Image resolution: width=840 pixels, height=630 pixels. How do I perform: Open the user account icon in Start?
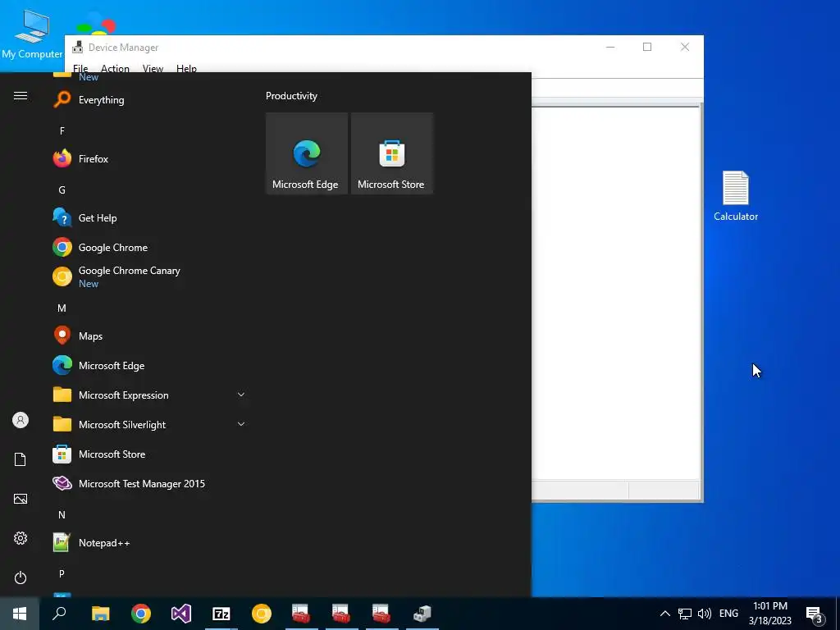21,420
